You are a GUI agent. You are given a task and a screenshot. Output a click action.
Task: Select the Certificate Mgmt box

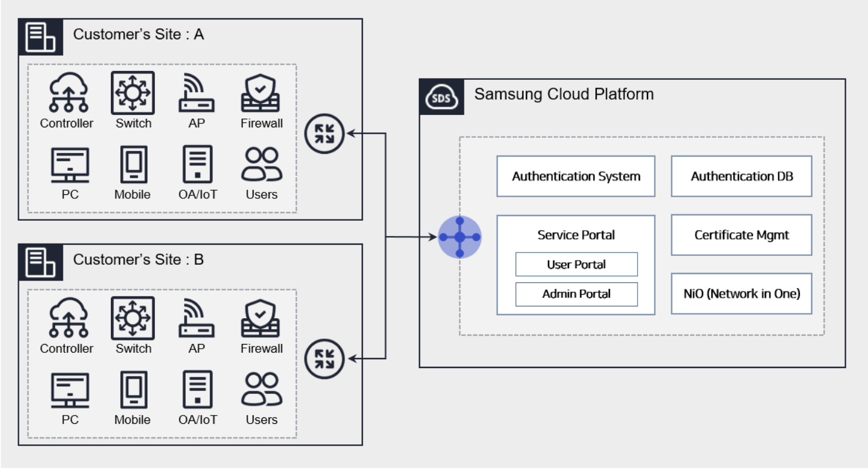click(741, 235)
